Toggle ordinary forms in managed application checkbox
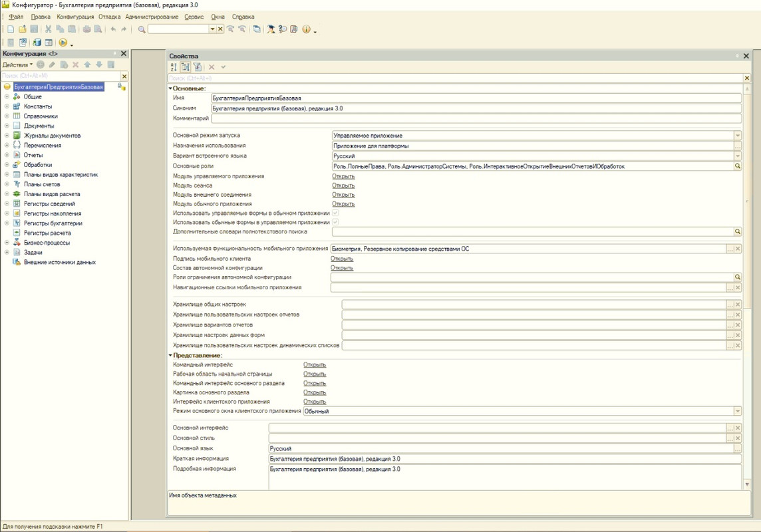The image size is (761, 532). coord(335,222)
